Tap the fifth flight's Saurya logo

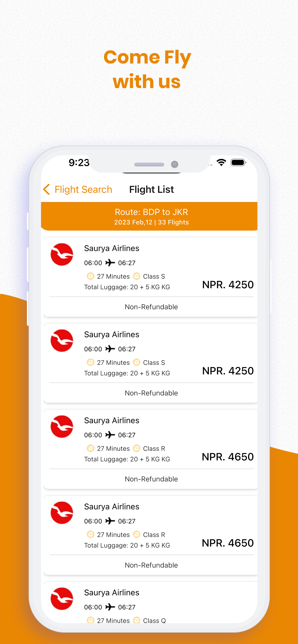(62, 599)
